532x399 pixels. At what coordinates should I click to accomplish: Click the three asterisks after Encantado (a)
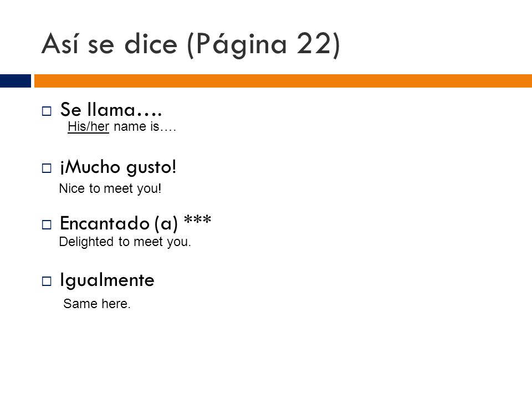point(197,219)
